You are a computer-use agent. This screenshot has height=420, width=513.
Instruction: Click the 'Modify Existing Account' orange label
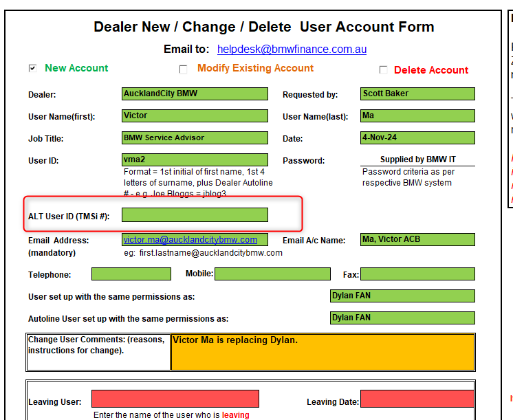pos(256,68)
